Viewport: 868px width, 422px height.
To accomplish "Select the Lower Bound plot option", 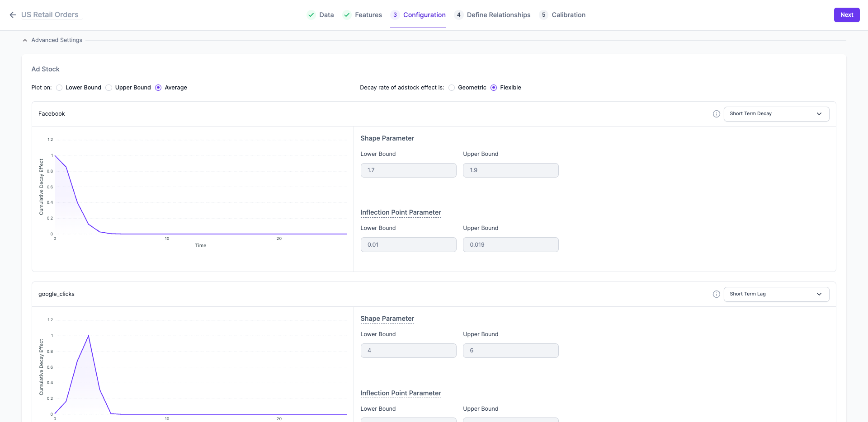I will (x=59, y=88).
